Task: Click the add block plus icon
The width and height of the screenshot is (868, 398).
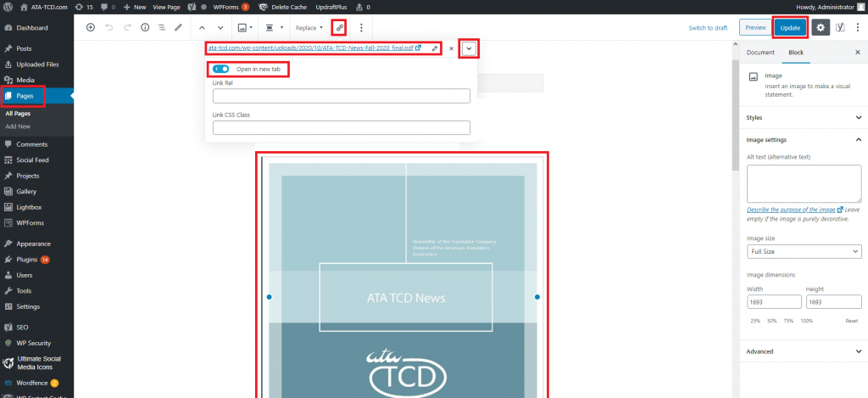Action: tap(91, 28)
